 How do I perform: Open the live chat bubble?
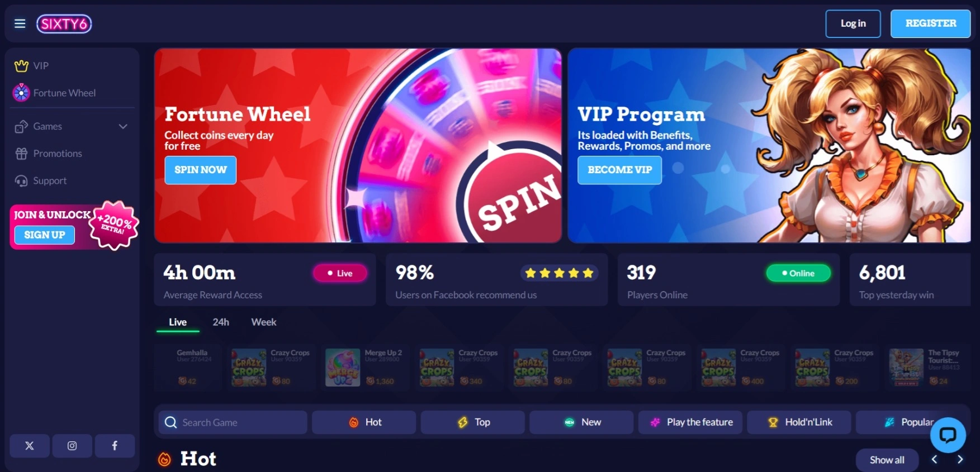click(948, 435)
